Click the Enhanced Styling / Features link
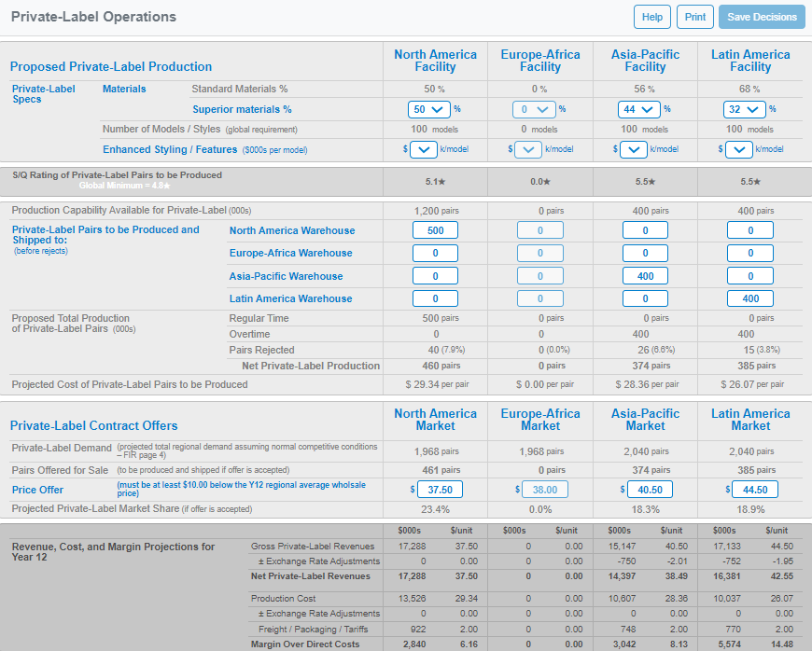This screenshot has height=651, width=812. click(170, 149)
